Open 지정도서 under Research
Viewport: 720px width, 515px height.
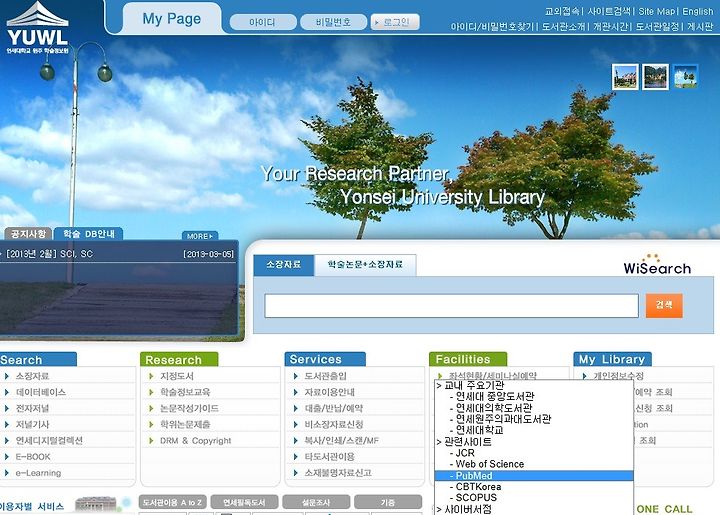click(177, 376)
